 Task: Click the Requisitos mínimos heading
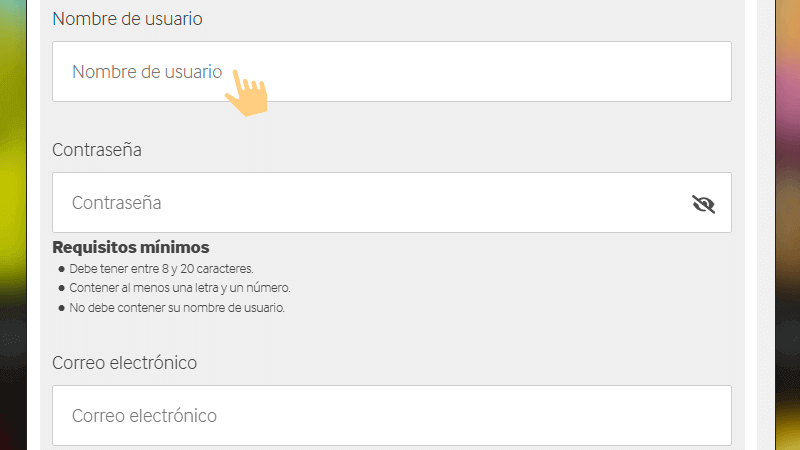coord(130,247)
